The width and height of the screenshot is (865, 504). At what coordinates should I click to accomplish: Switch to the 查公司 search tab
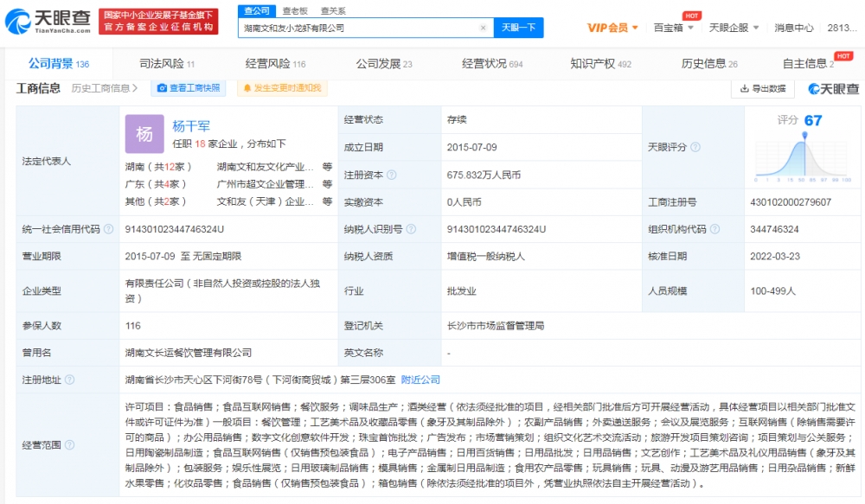[257, 11]
